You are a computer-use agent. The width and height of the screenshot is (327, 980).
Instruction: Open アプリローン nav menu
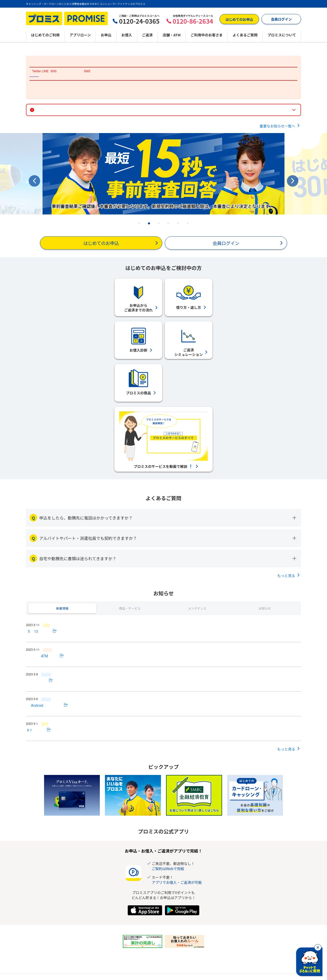(x=80, y=35)
